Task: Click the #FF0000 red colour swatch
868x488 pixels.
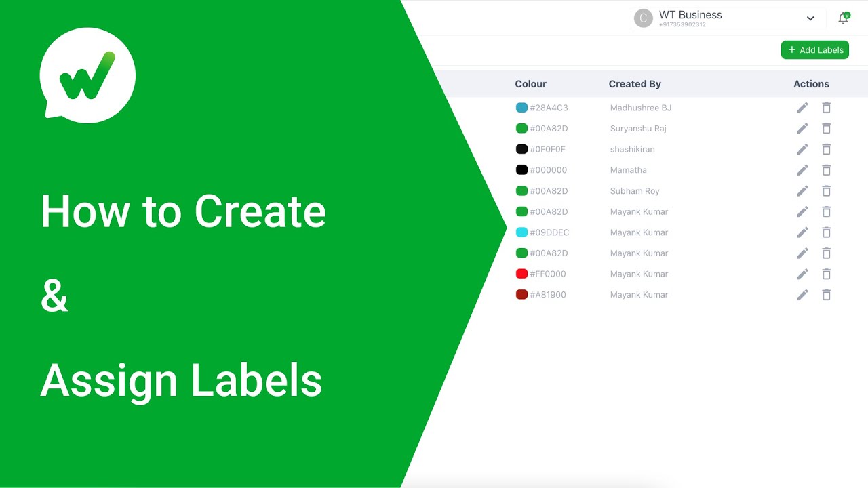Action: 521,274
